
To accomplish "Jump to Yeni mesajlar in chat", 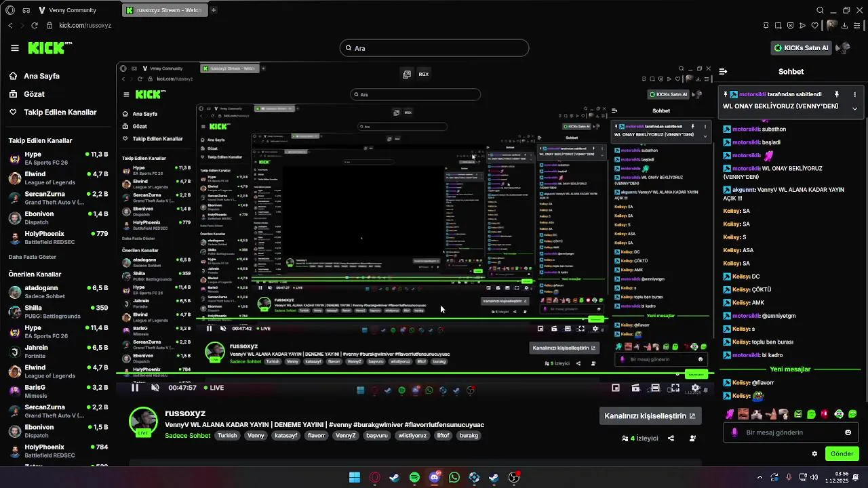I will point(790,369).
